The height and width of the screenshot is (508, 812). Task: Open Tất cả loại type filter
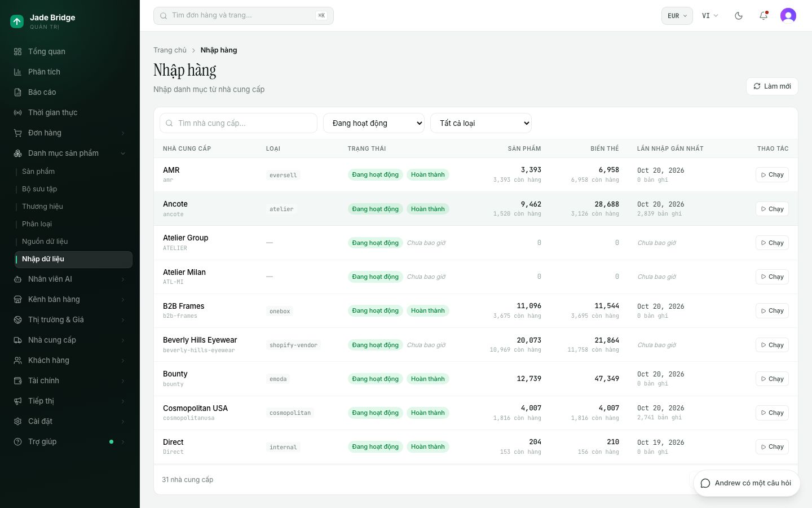click(x=481, y=123)
